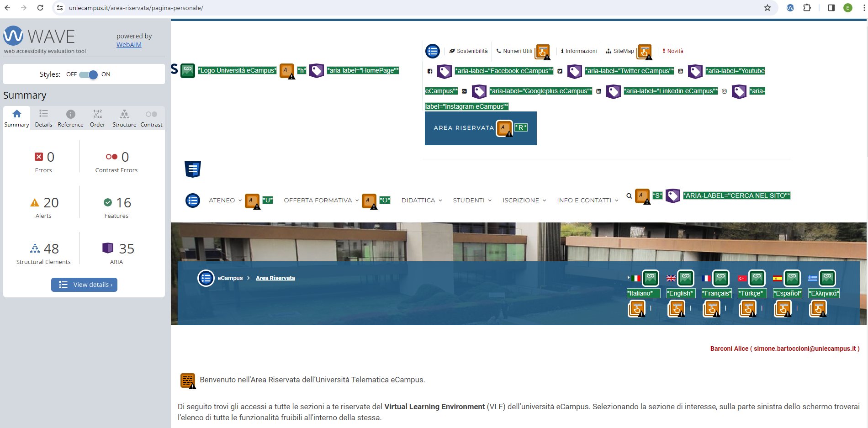Click the user email simone.bartoccioni@uniecampus.it

[804, 349]
